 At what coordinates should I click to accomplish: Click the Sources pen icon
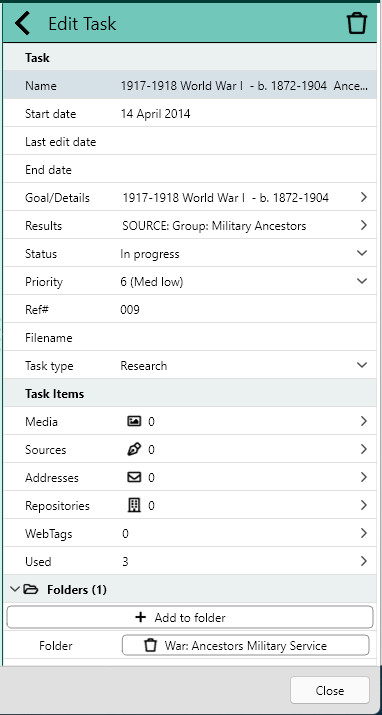[134, 450]
